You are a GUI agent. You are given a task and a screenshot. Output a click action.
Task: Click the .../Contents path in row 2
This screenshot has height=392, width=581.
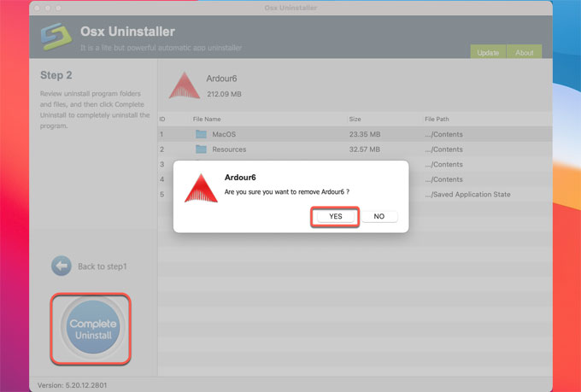click(x=444, y=149)
